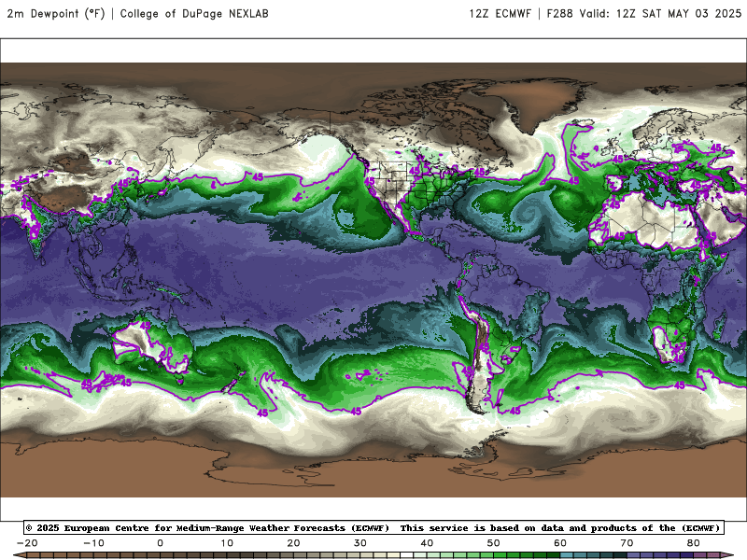
Task: Click the color bar's left arrow end
Action: point(19,555)
